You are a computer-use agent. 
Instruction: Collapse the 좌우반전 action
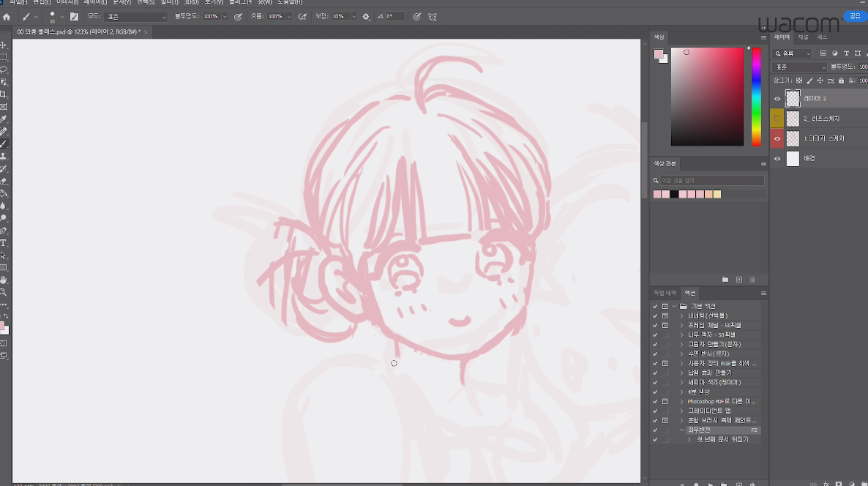tap(682, 430)
